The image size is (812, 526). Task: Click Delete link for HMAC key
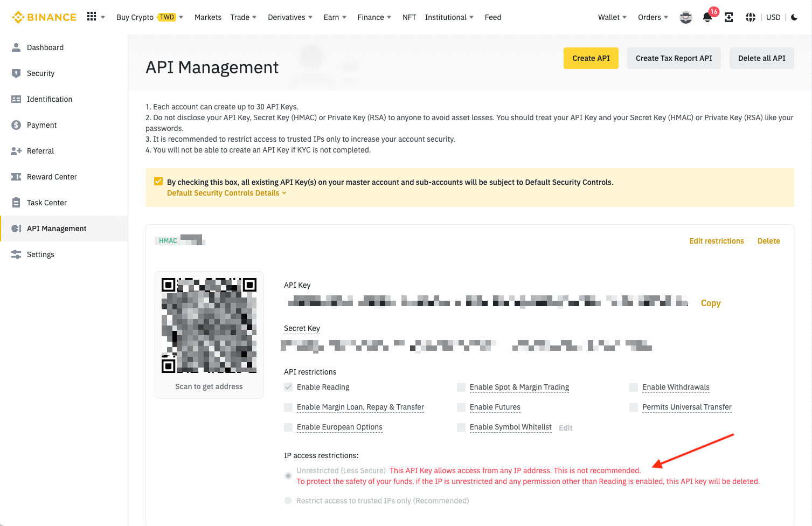coord(769,241)
